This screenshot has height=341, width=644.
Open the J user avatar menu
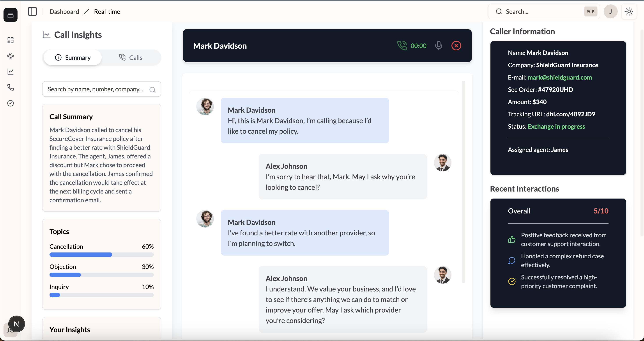(610, 12)
